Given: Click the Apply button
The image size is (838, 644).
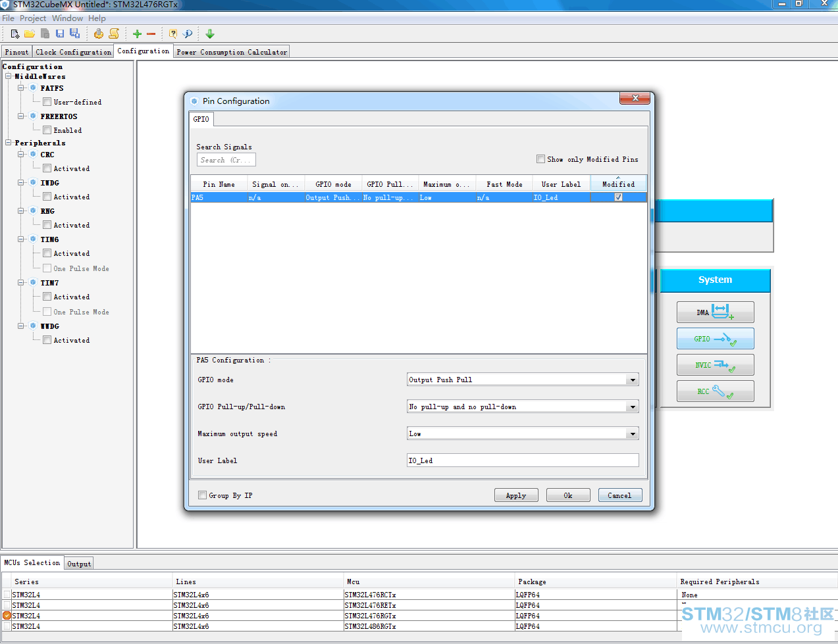Looking at the screenshot, I should 516,495.
